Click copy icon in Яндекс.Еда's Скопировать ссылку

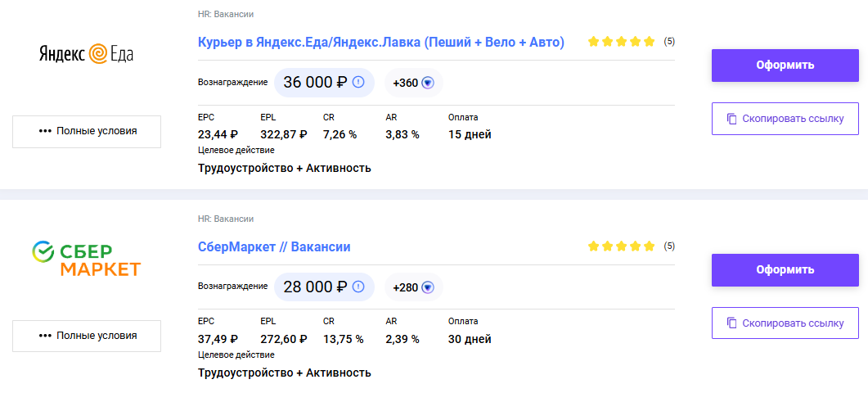click(x=731, y=119)
